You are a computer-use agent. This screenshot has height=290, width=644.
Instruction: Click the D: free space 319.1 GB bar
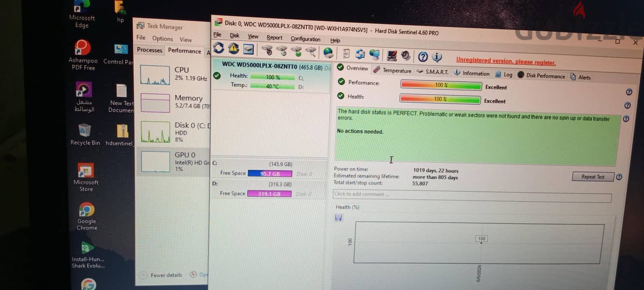click(x=269, y=194)
